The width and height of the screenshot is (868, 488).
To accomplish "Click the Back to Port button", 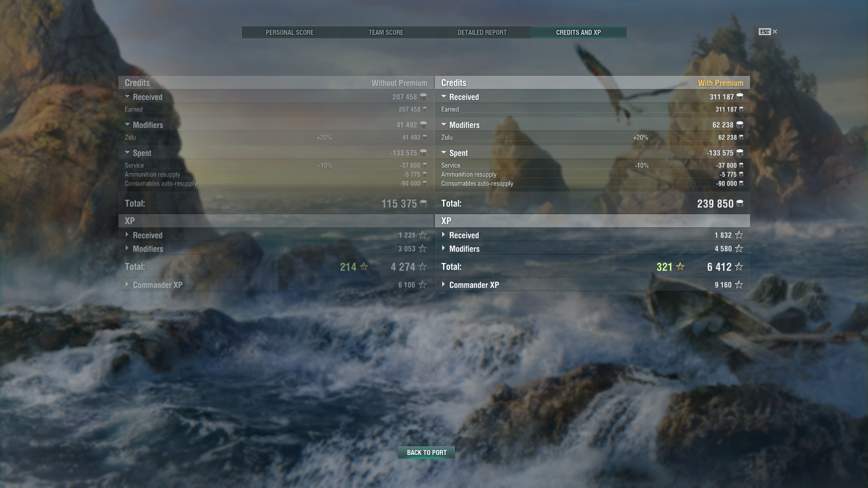I will 426,452.
